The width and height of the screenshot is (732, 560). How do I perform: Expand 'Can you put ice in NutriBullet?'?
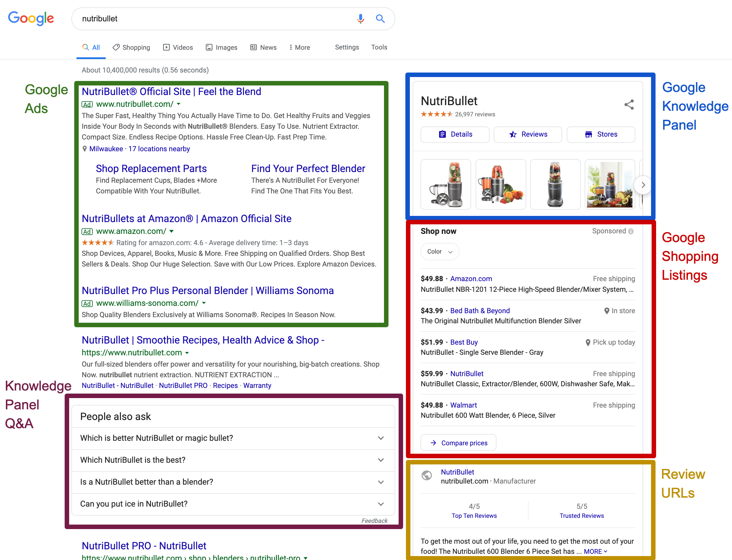click(x=233, y=504)
